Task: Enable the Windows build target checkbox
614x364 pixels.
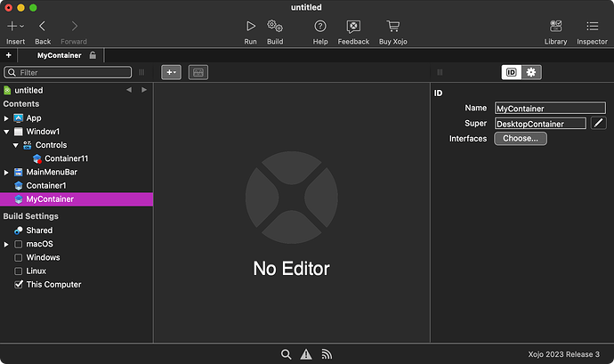Action: pyautogui.click(x=18, y=258)
